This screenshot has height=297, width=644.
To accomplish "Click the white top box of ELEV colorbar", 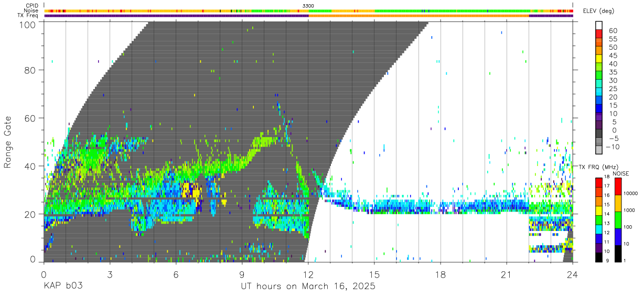I will click(599, 26).
